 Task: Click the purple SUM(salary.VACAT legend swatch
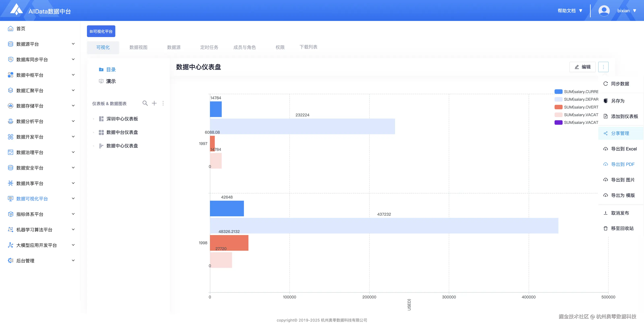point(558,123)
